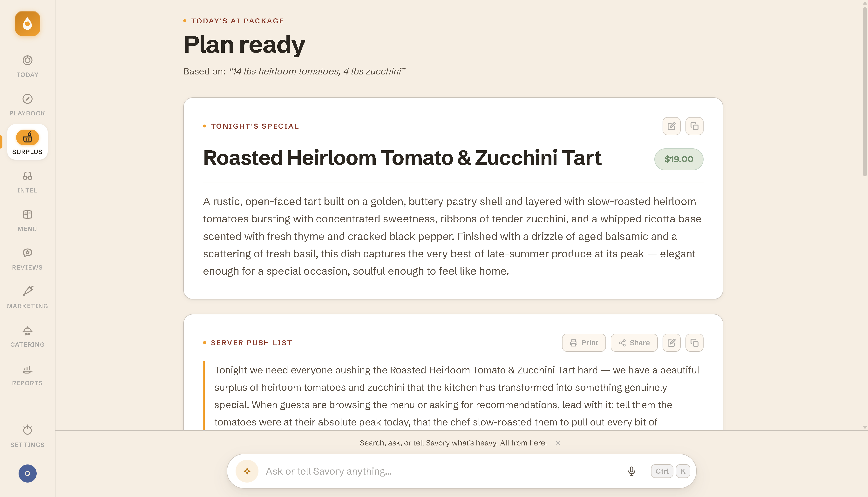Open the Reports section

(x=27, y=375)
